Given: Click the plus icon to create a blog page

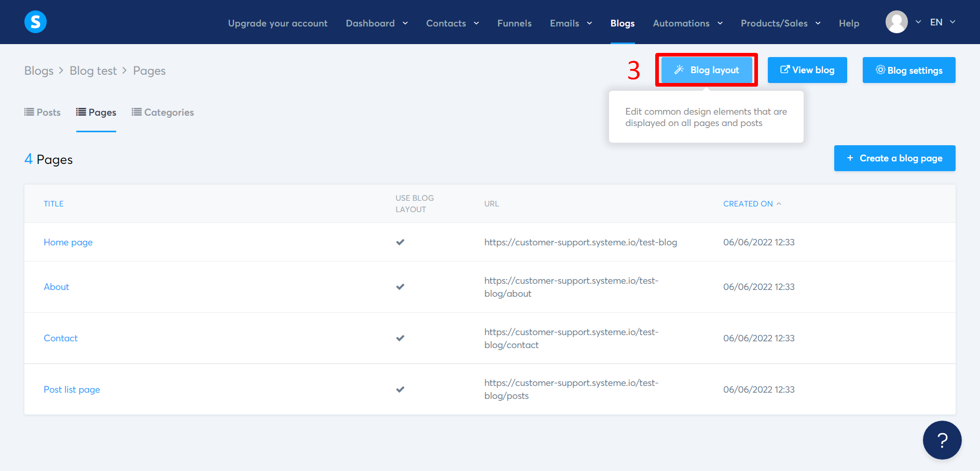Looking at the screenshot, I should 850,158.
